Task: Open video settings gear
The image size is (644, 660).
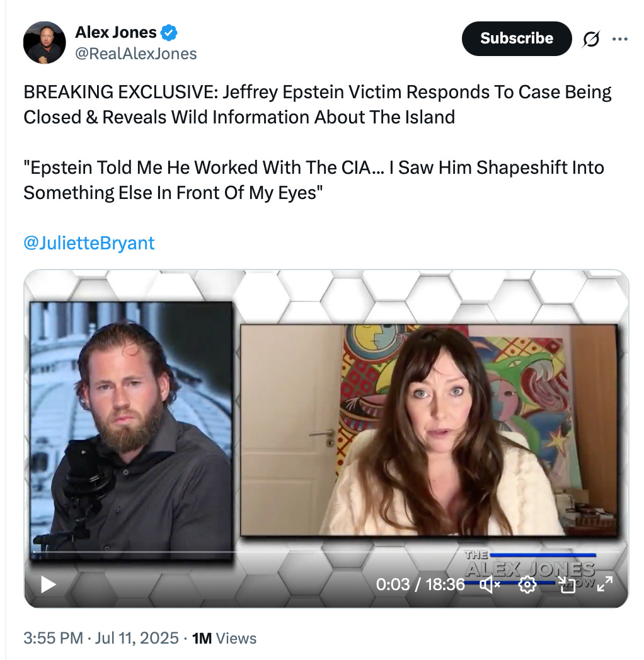Action: tap(527, 584)
